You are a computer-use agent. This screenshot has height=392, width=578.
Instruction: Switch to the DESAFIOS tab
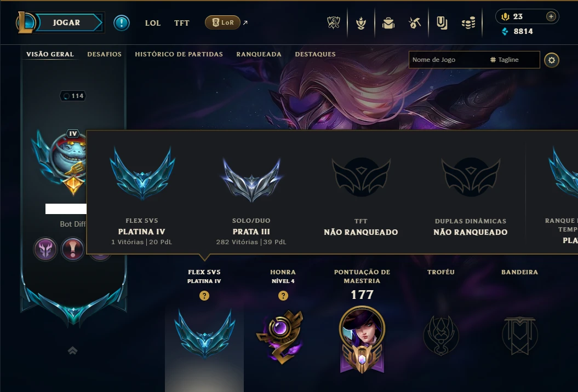pyautogui.click(x=104, y=54)
